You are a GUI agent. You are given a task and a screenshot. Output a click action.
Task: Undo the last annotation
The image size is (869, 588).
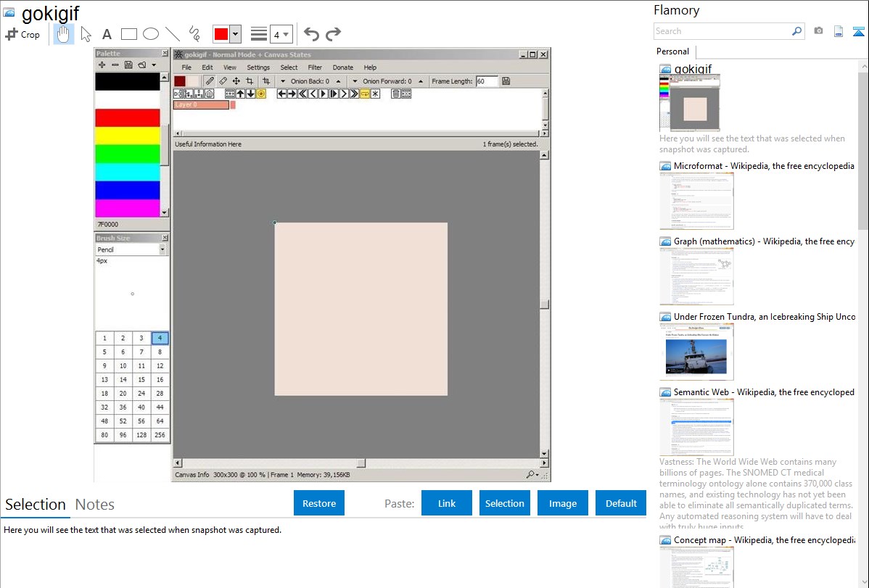click(x=311, y=34)
